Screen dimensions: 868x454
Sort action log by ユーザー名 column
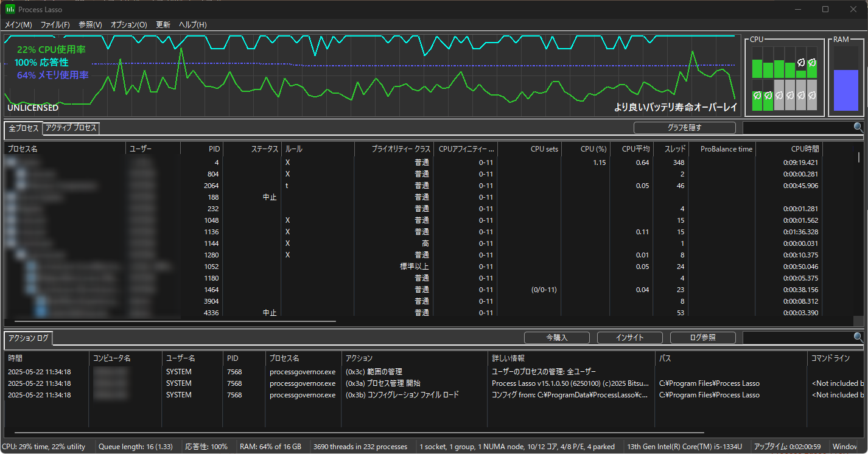(x=192, y=358)
